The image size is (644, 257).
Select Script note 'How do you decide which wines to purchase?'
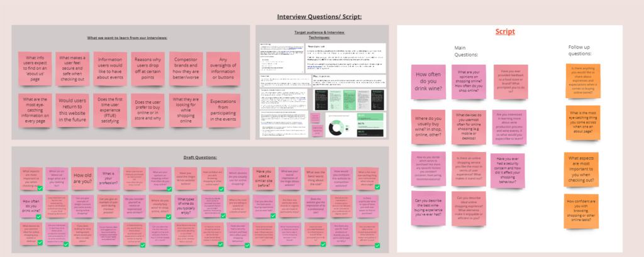428,169
